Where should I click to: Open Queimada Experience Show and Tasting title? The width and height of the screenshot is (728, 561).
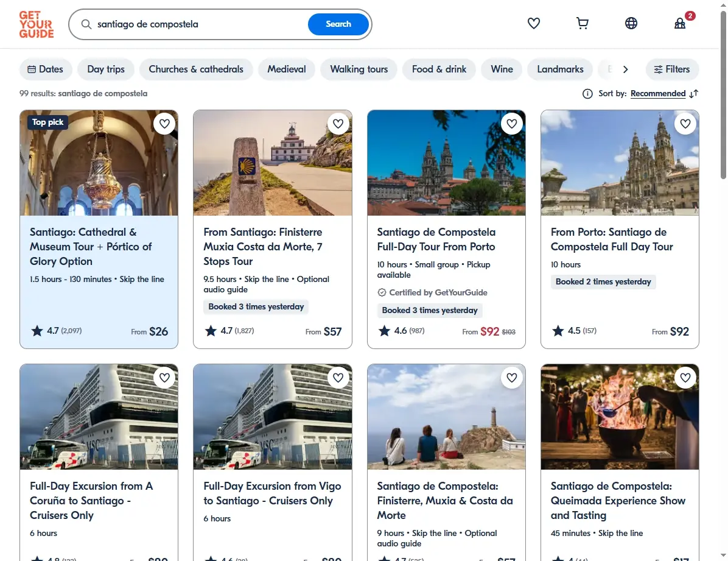pos(618,501)
